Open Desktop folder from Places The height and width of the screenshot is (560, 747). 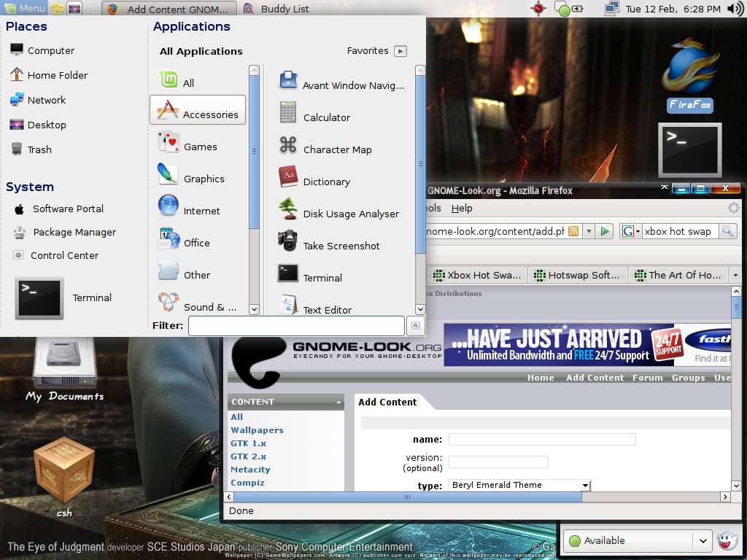pyautogui.click(x=38, y=124)
